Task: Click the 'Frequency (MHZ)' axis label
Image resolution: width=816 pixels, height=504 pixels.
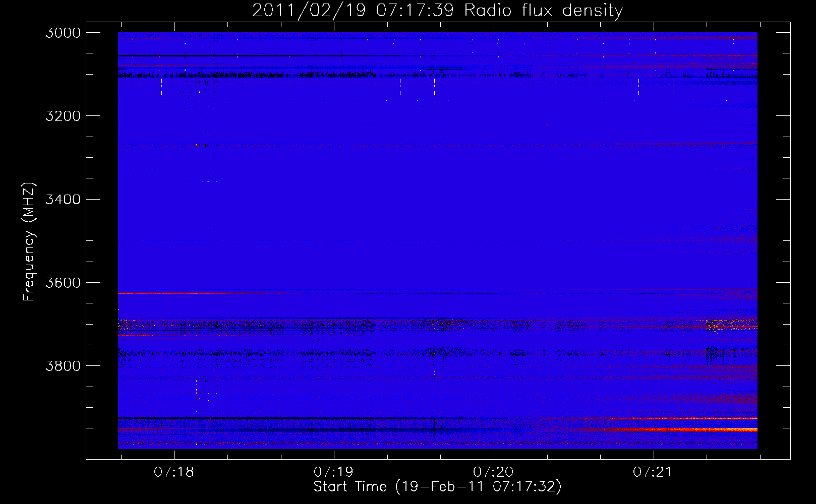Action: coord(29,242)
